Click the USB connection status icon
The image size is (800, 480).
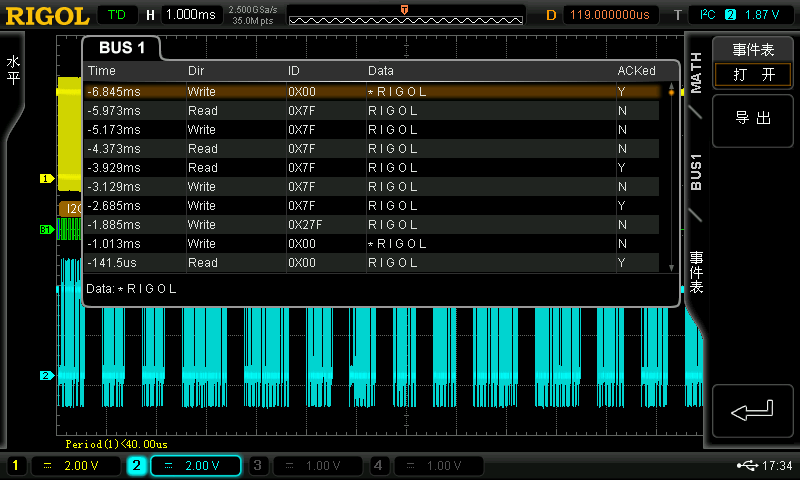(x=747, y=465)
